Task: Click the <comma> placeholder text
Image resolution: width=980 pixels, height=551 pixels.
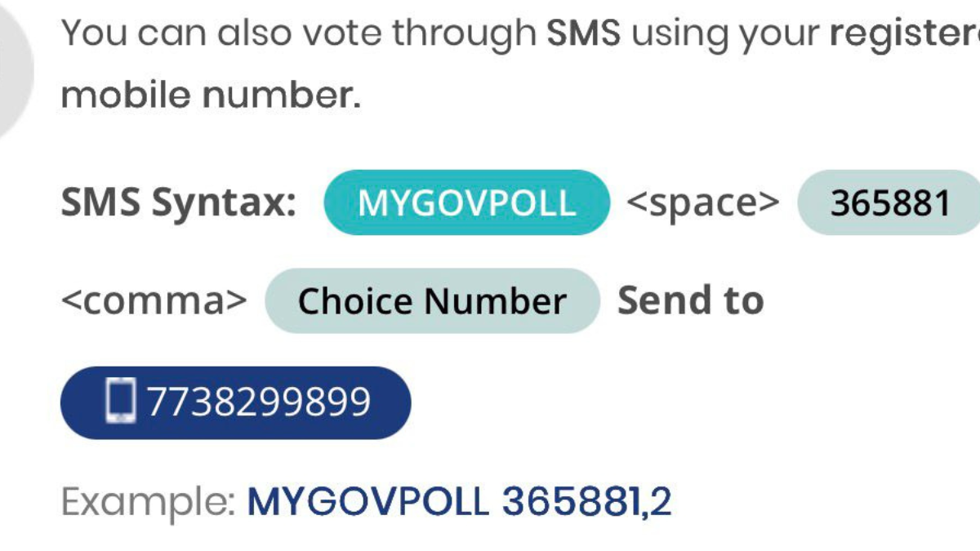Action: [x=154, y=301]
